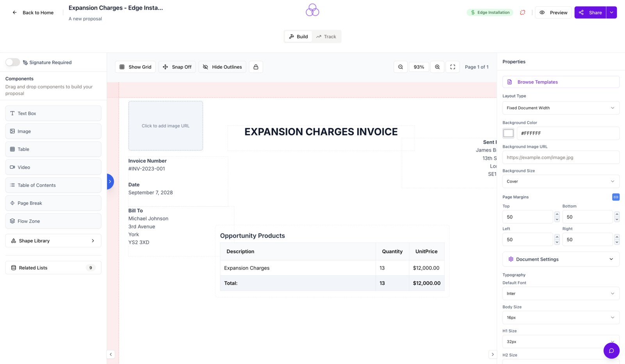Click the Total $12,000.00 cell
The width and height of the screenshot is (625, 364).
[427, 283]
